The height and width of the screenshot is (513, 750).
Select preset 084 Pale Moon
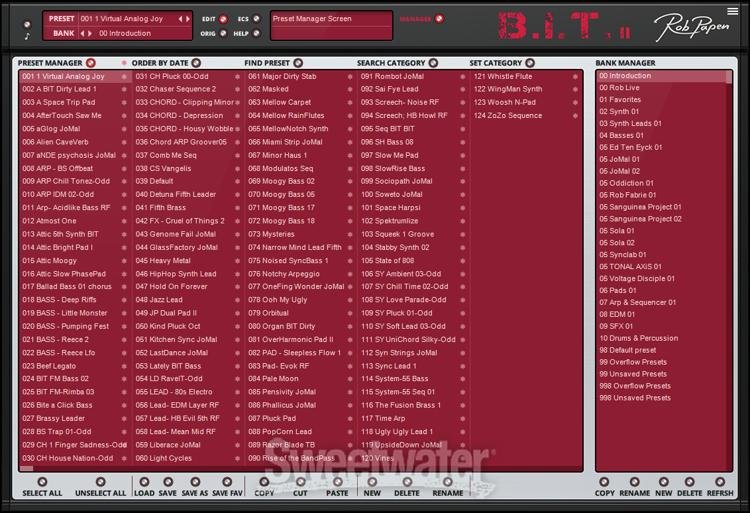273,379
